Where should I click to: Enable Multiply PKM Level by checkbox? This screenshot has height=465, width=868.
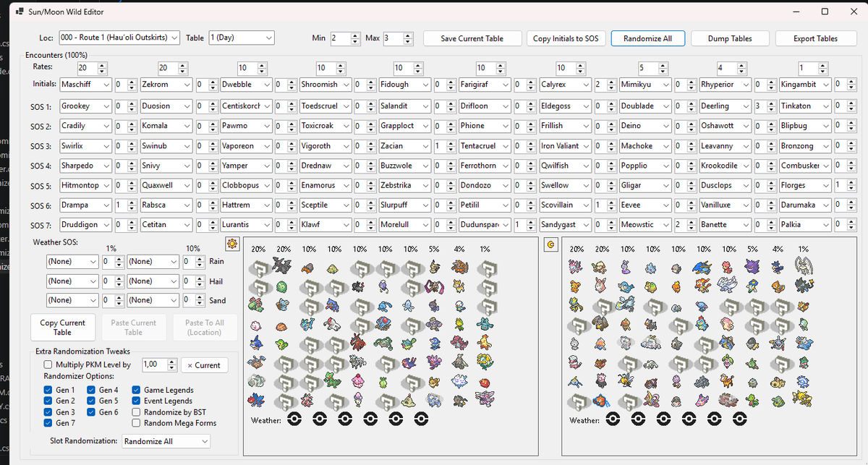(x=48, y=365)
